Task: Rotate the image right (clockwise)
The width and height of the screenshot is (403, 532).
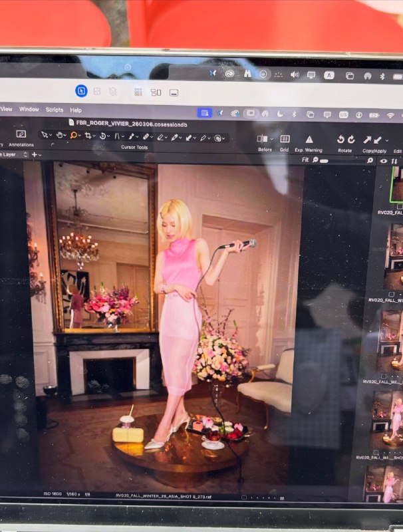Action: click(x=351, y=139)
